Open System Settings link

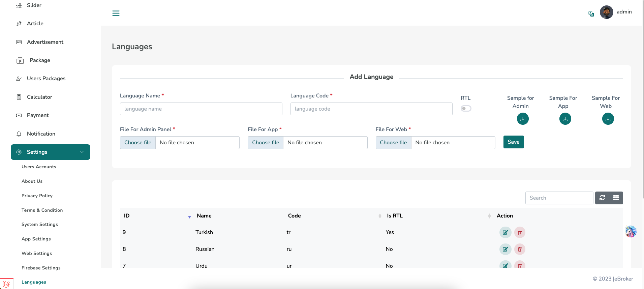pos(40,225)
